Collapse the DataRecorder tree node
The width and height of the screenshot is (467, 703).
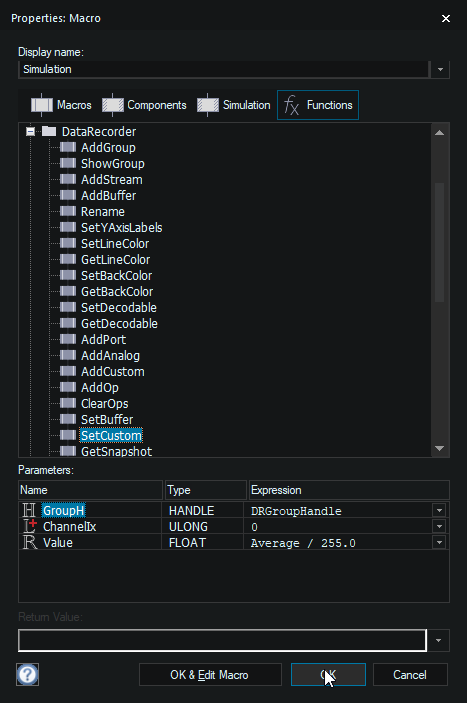click(x=30, y=131)
